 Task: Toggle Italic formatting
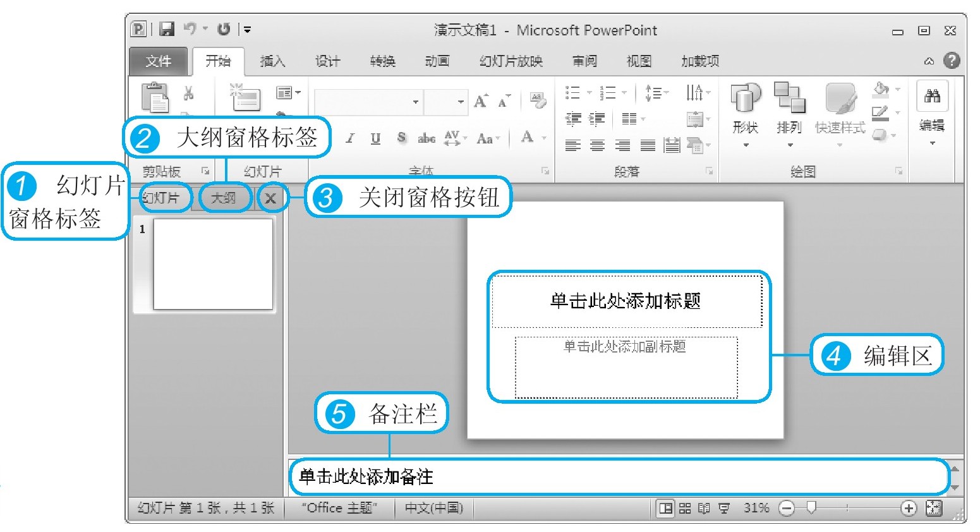coord(350,138)
